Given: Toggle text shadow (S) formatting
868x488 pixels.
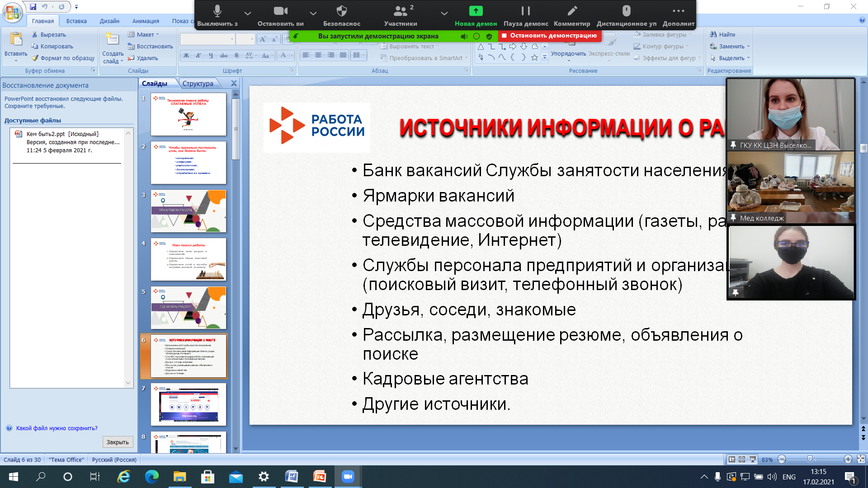Looking at the screenshot, I should click(236, 56).
